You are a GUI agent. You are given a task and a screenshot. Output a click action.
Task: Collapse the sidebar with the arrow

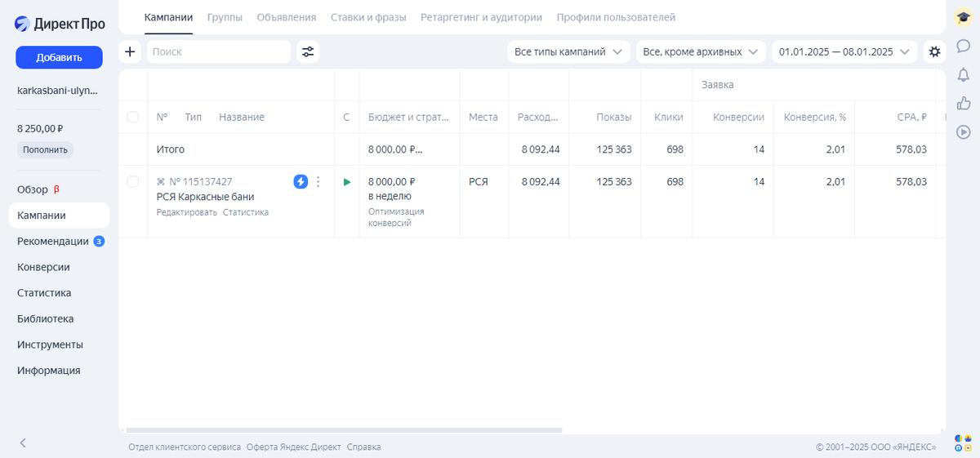pyautogui.click(x=23, y=442)
